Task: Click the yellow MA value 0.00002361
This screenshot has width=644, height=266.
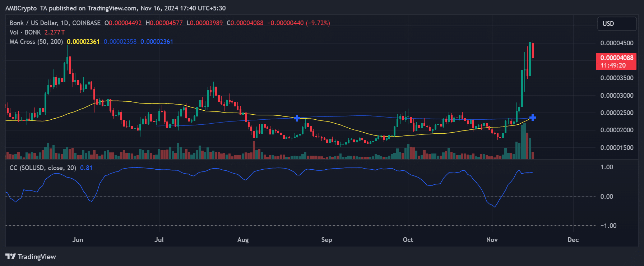Action: (83, 42)
